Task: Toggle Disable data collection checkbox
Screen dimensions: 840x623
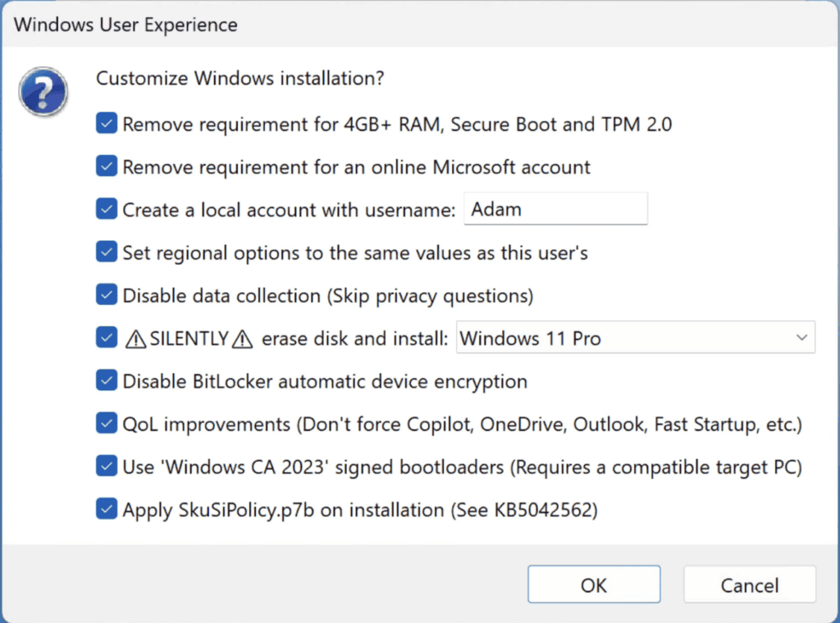Action: pyautogui.click(x=107, y=295)
